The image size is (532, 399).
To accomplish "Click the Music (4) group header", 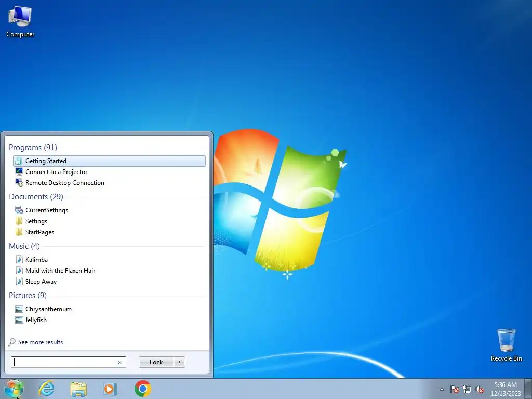I will coord(24,246).
